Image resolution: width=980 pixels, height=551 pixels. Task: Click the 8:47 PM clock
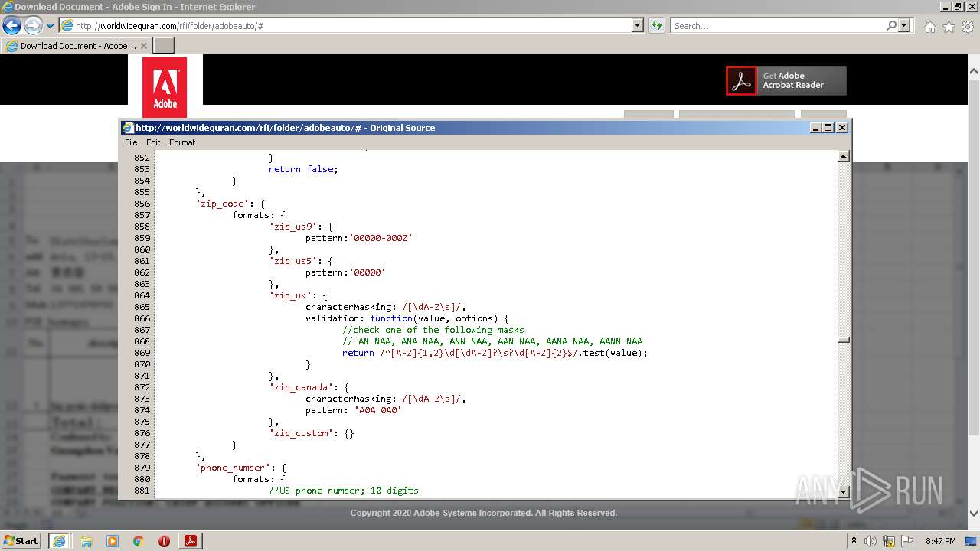tap(940, 541)
